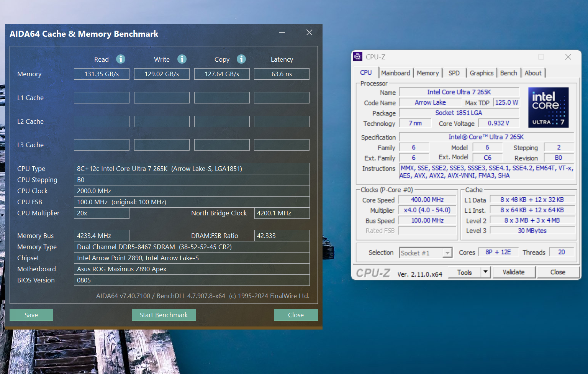Open the Socket #1 selection dropdown
Viewport: 588px width, 374px height.
(447, 253)
